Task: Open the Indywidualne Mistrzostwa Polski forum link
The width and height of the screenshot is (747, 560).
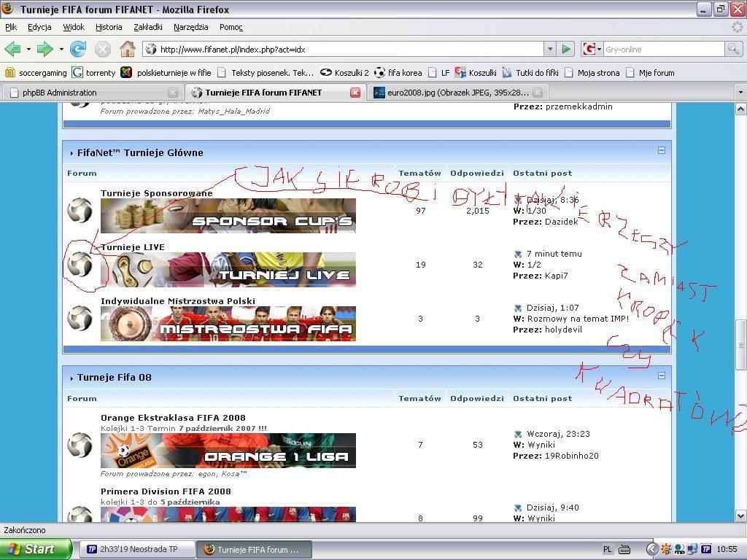Action: coord(178,301)
